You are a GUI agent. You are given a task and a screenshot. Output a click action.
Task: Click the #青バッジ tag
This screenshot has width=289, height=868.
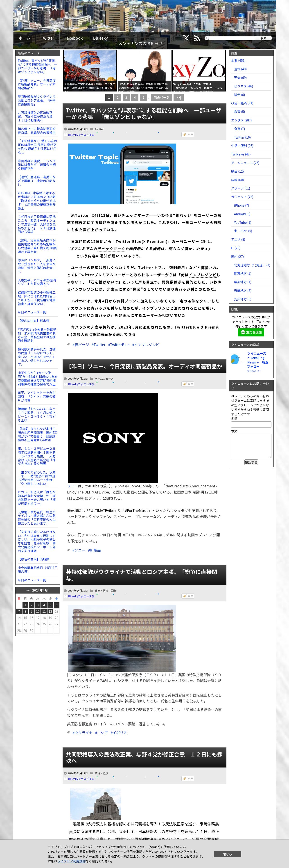(x=80, y=345)
